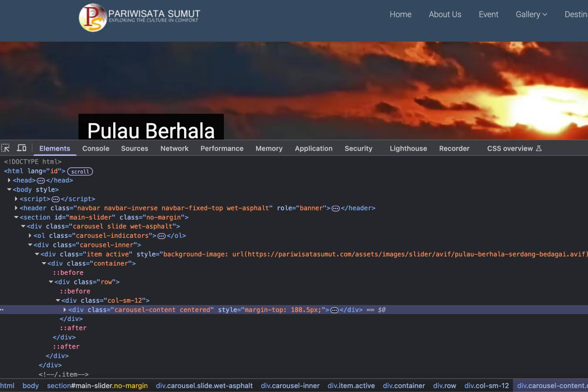This screenshot has width=588, height=392.
Task: Collapse the body element node
Action: pos(9,189)
